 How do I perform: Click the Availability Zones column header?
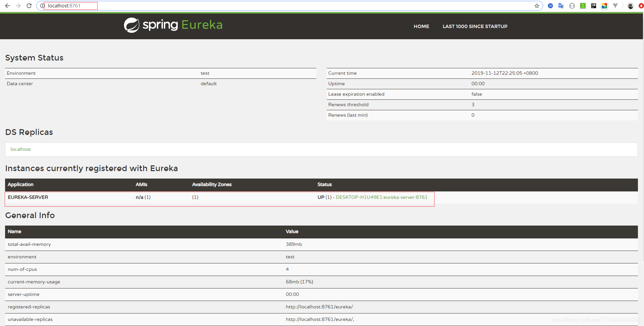coord(212,184)
